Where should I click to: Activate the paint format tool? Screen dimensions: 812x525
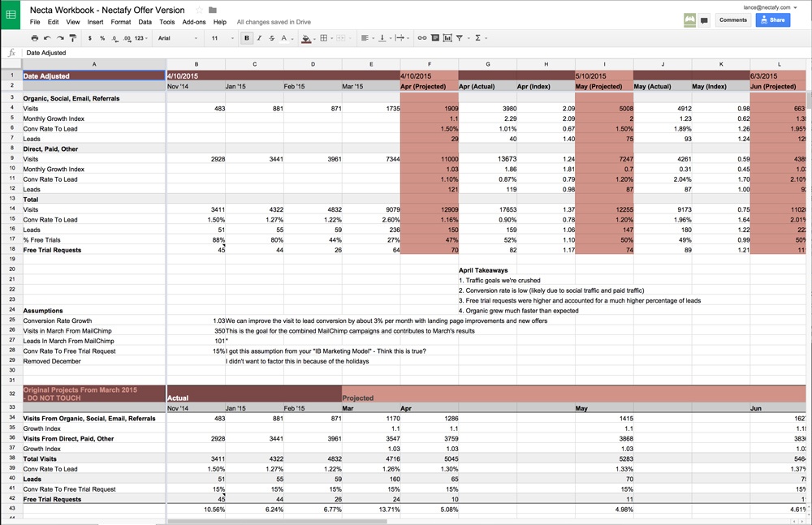(x=73, y=38)
